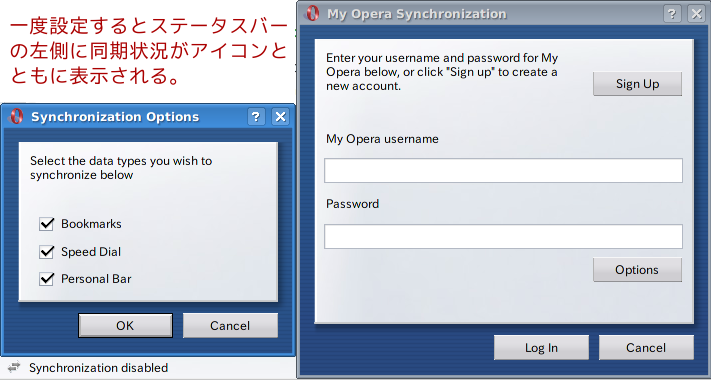
Task: Click the Synchronization Options title text
Action: coord(115,117)
